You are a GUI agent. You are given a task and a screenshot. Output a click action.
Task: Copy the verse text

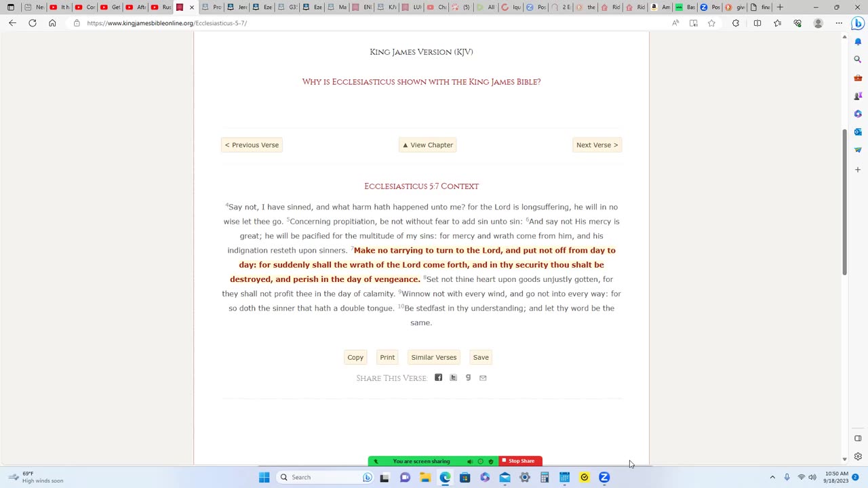pos(355,357)
